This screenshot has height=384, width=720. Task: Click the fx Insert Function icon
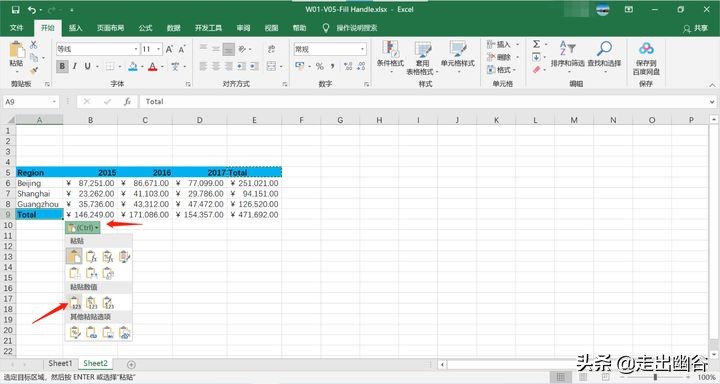click(x=128, y=102)
